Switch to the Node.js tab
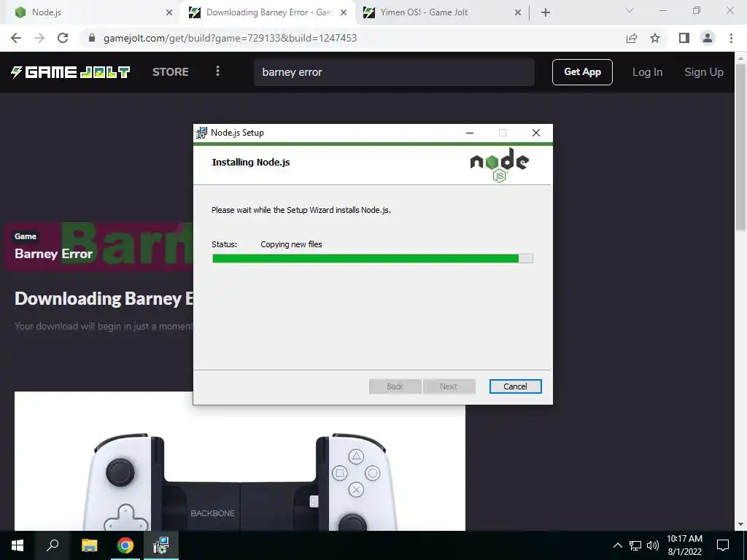Screen dimensions: 747x560 90,12
